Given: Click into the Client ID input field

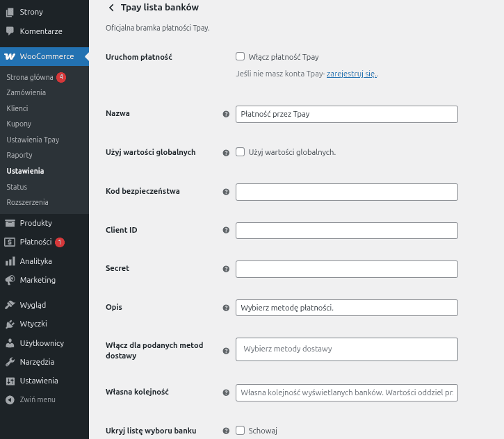Looking at the screenshot, I should tap(346, 231).
